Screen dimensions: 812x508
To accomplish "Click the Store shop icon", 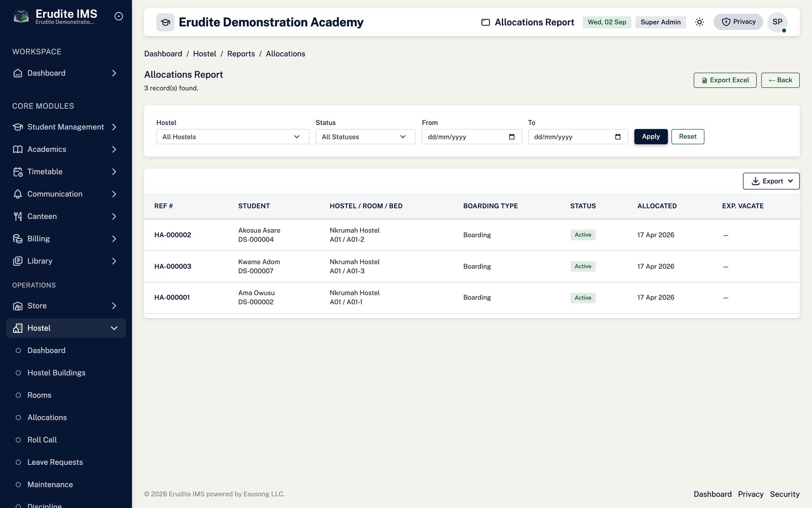I will (x=18, y=306).
